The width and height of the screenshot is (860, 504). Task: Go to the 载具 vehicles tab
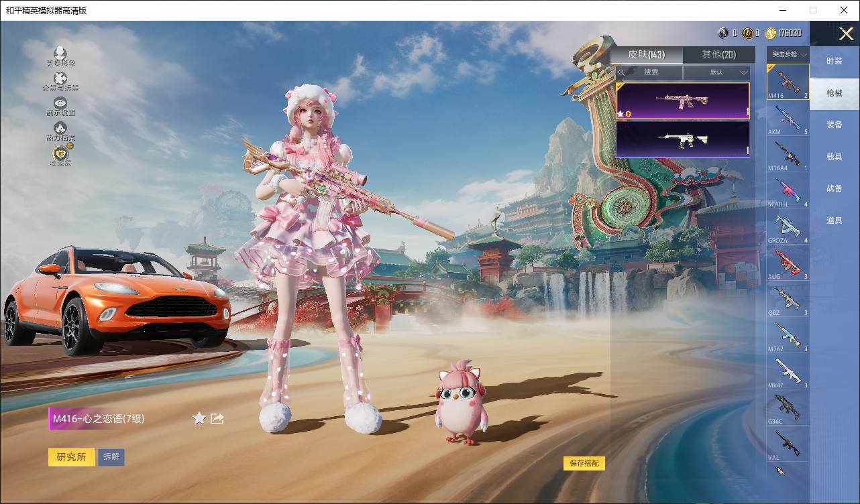(834, 157)
